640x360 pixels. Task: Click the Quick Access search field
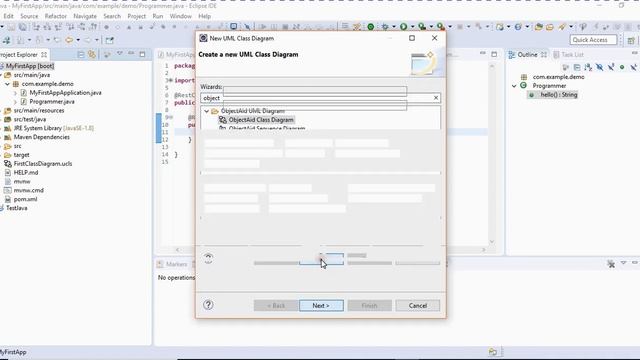tap(593, 40)
